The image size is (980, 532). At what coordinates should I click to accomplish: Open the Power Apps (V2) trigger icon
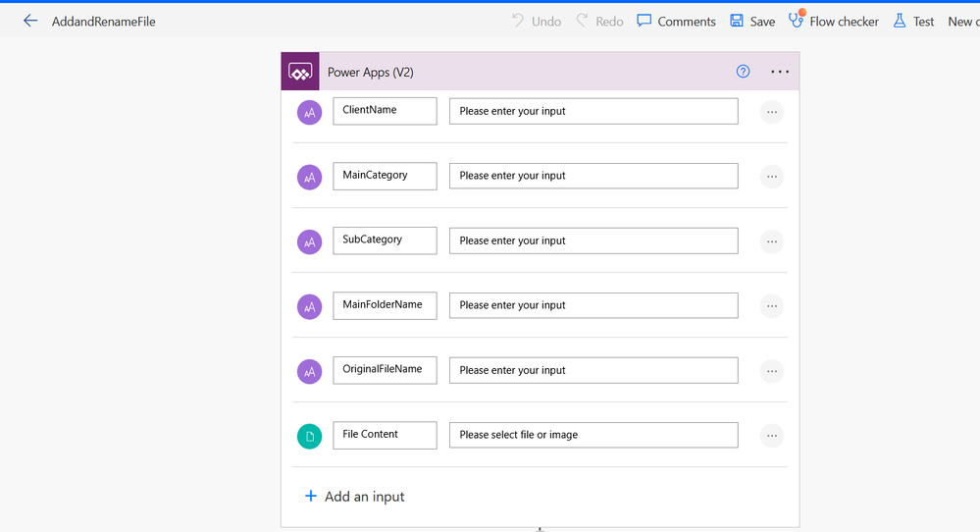(300, 72)
